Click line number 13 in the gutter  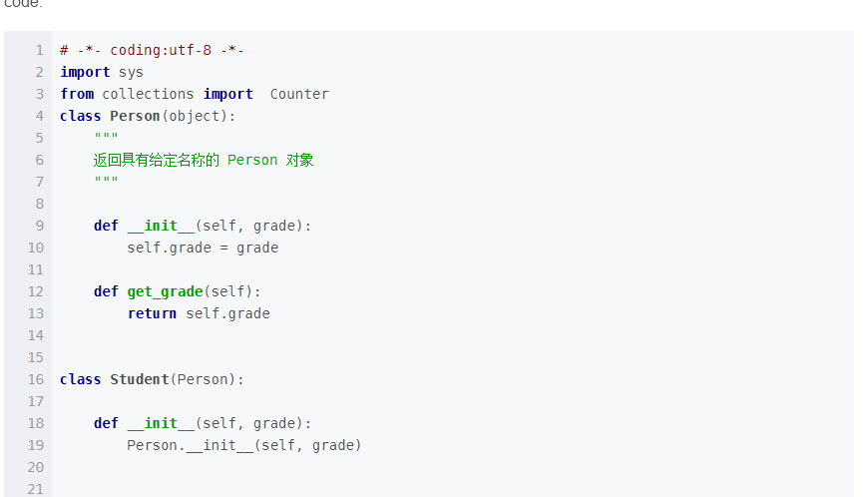(36, 313)
